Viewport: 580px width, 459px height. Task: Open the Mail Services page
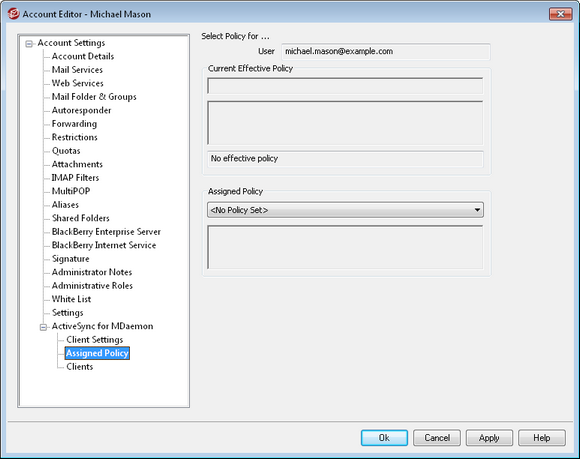77,70
